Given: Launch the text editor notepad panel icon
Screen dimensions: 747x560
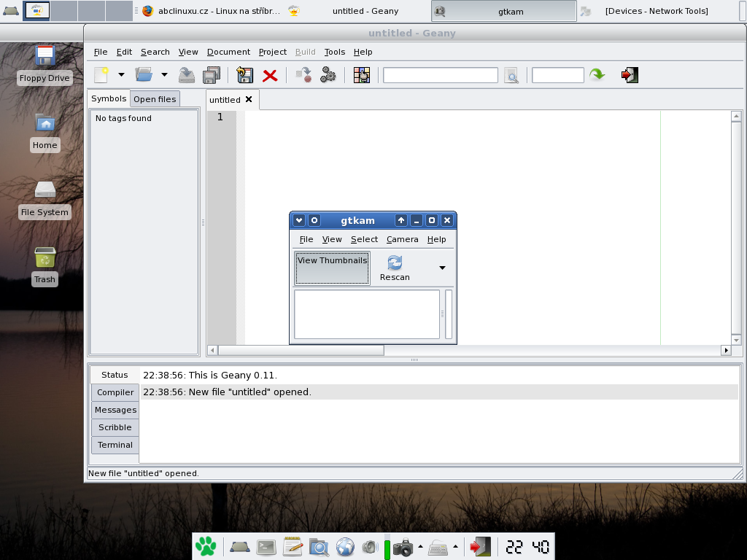Looking at the screenshot, I should click(293, 547).
